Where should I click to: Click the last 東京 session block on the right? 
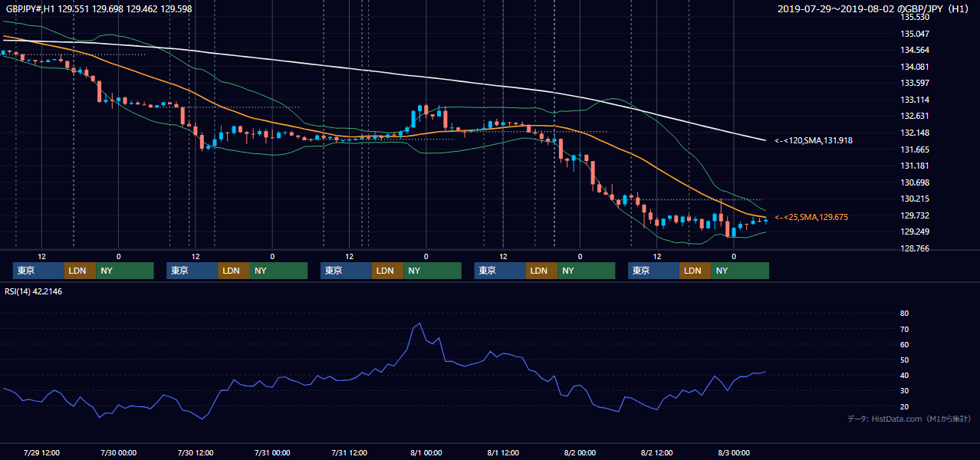[x=653, y=271]
